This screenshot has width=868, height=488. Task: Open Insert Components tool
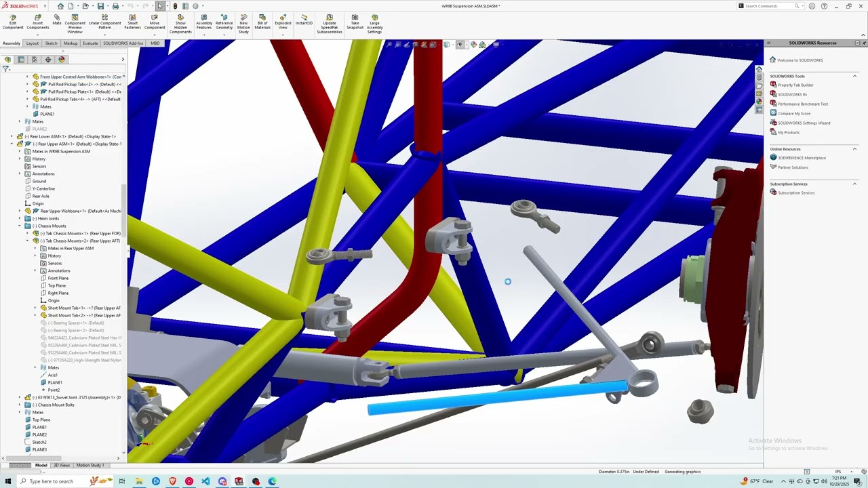tap(38, 22)
